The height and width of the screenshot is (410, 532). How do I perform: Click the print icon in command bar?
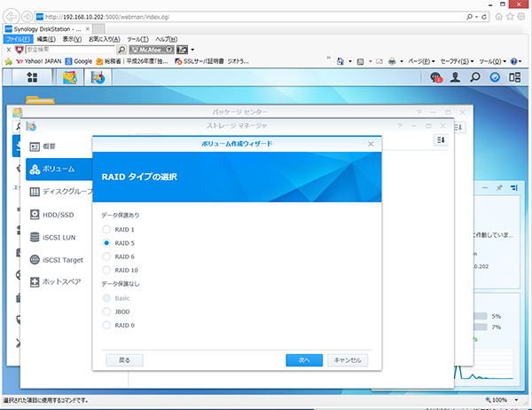[x=392, y=61]
